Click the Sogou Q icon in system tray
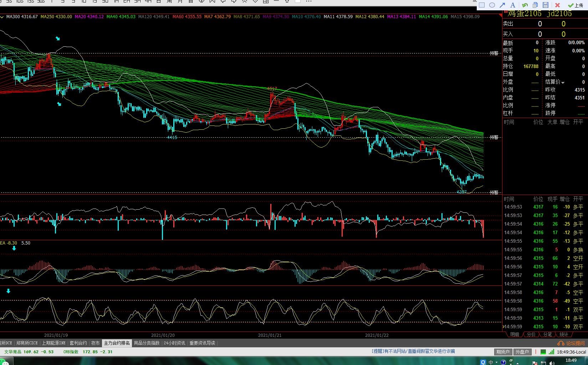Screen dimensions: 588x365 coord(483,362)
